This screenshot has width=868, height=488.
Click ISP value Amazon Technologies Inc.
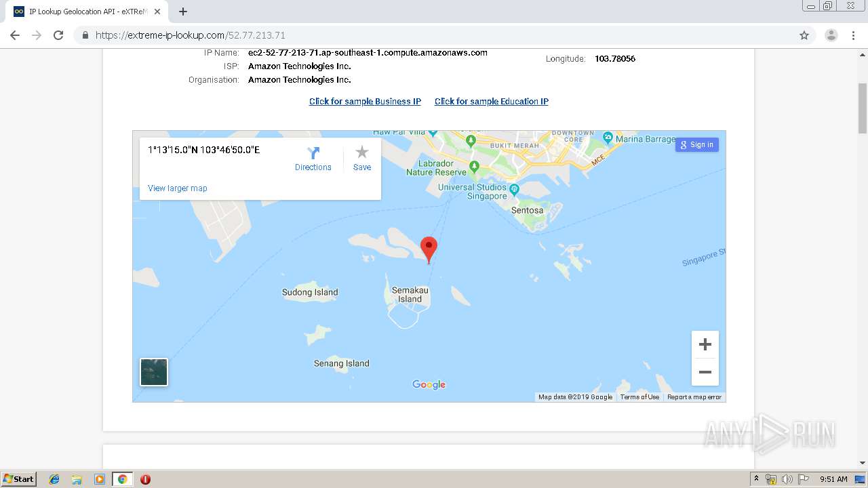tap(300, 66)
